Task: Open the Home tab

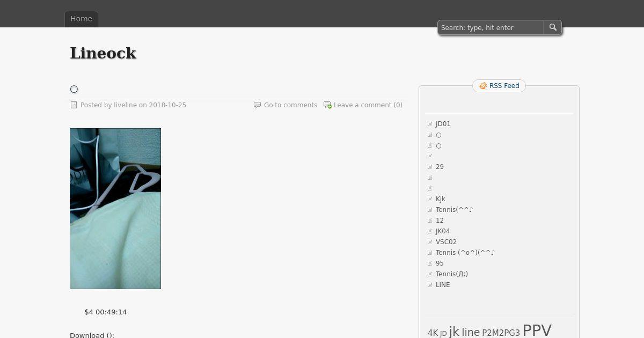Action: pyautogui.click(x=81, y=19)
